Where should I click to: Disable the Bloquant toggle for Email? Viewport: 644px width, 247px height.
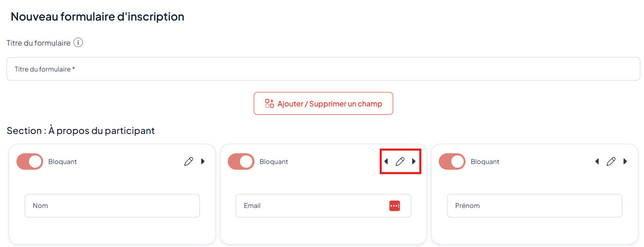(241, 162)
